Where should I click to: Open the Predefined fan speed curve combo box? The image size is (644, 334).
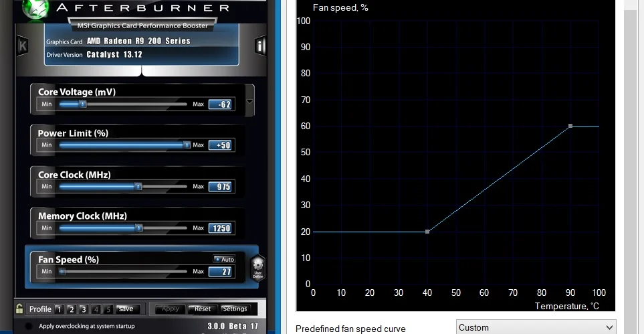point(536,327)
